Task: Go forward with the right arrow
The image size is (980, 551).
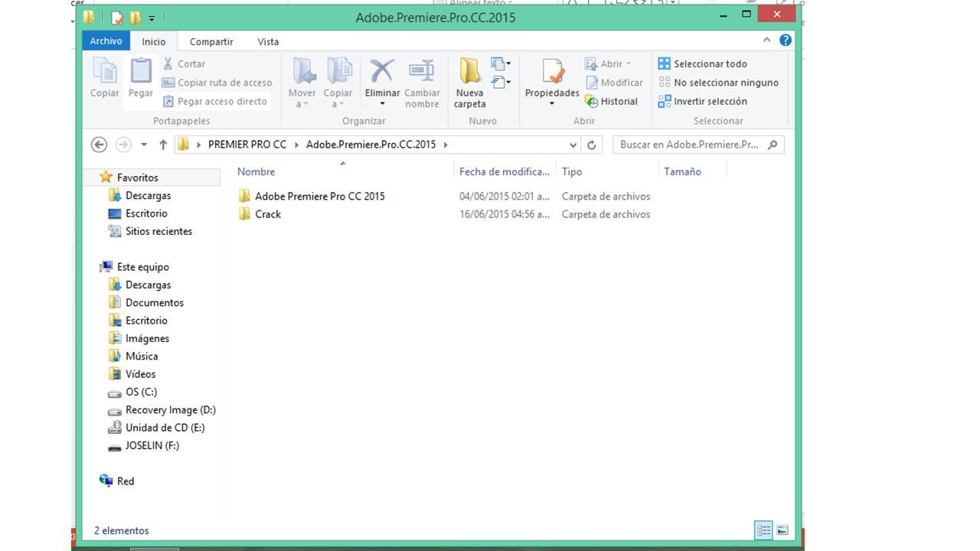Action: (122, 144)
